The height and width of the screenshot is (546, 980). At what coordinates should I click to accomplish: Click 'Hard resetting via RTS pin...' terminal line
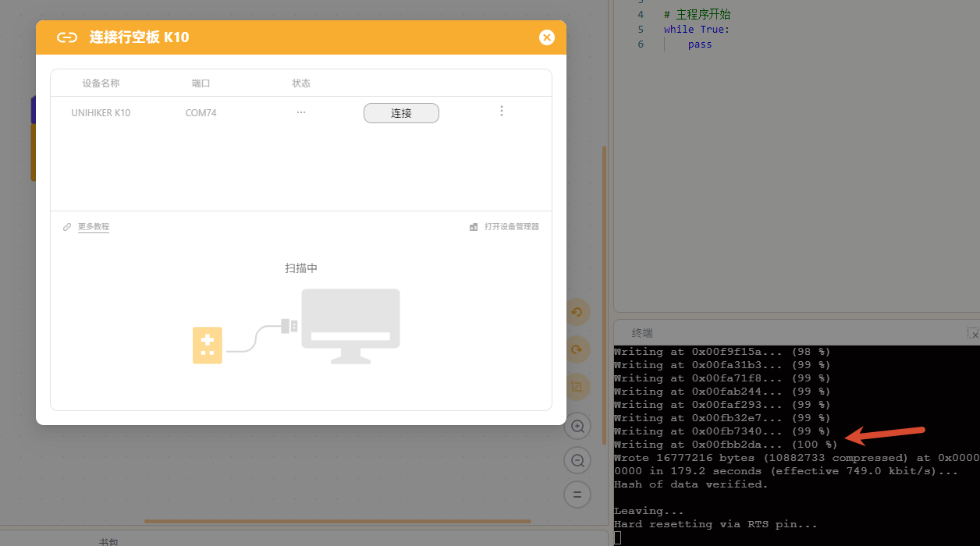coord(716,524)
